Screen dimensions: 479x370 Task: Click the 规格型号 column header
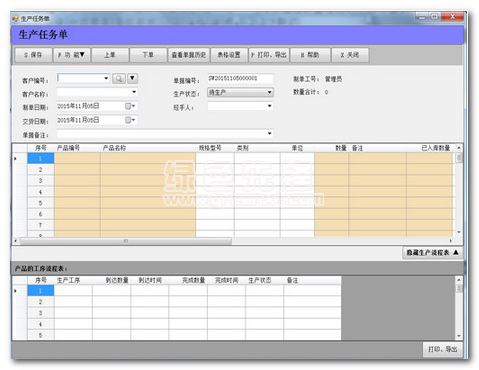tap(215, 148)
